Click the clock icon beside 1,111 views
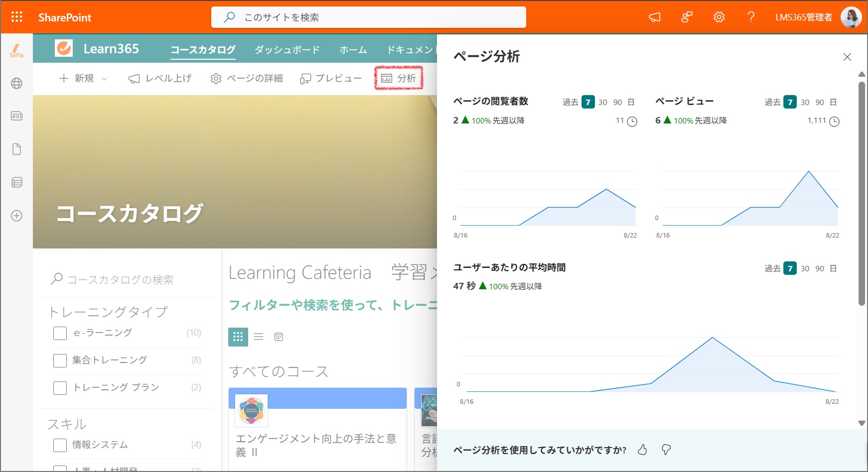Viewport: 868px width, 472px height. point(834,121)
